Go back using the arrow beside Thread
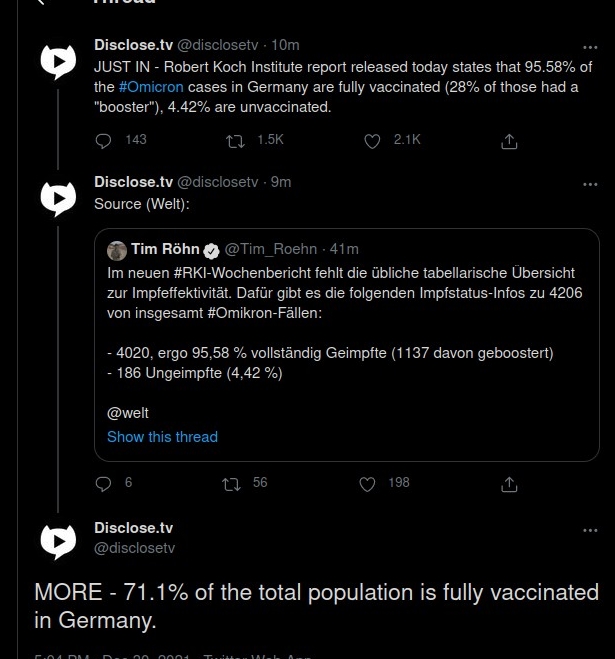This screenshot has width=615, height=659. point(41,2)
